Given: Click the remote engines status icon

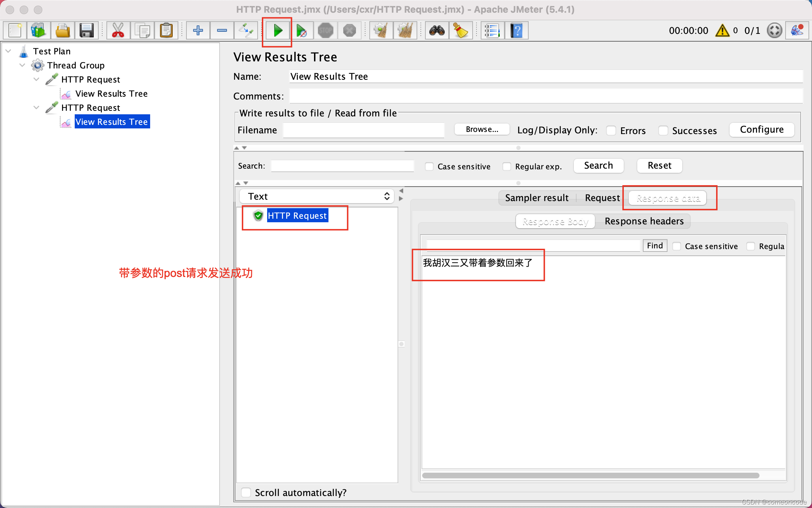Looking at the screenshot, I should coord(775,31).
